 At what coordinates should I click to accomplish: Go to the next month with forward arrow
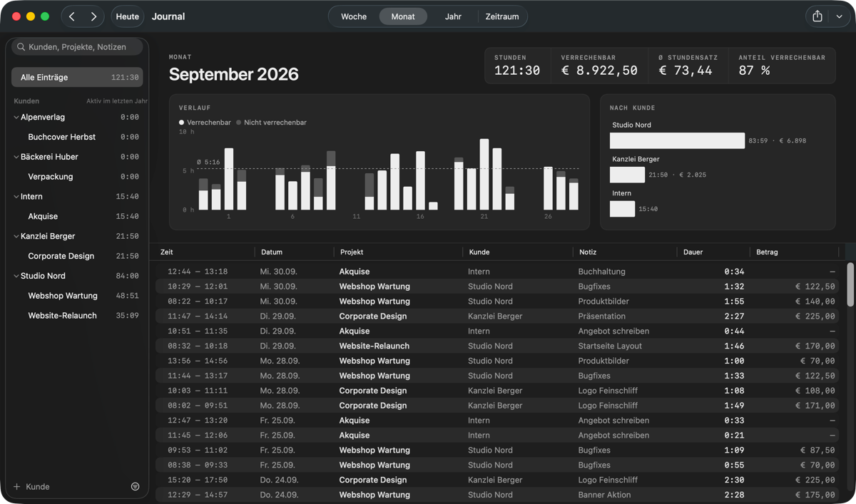point(93,16)
